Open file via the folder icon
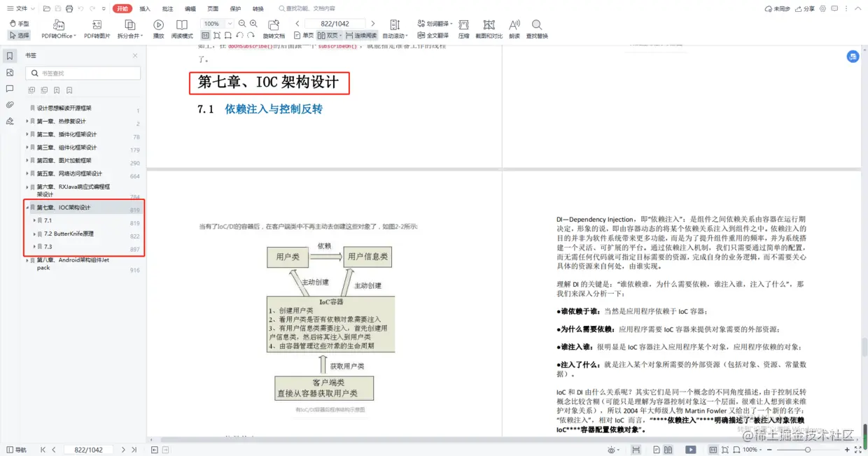This screenshot has width=868, height=456. pos(47,8)
